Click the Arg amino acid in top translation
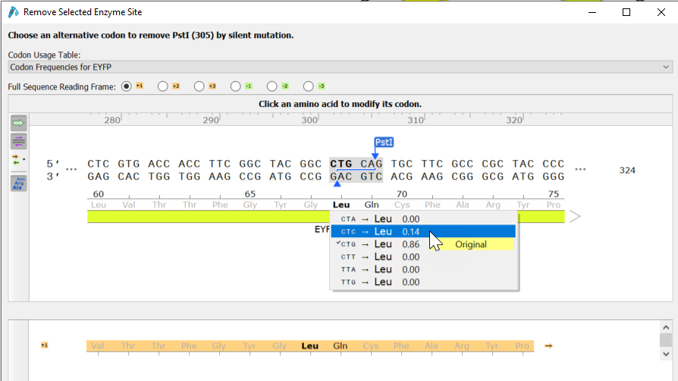678x381 pixels. (493, 205)
